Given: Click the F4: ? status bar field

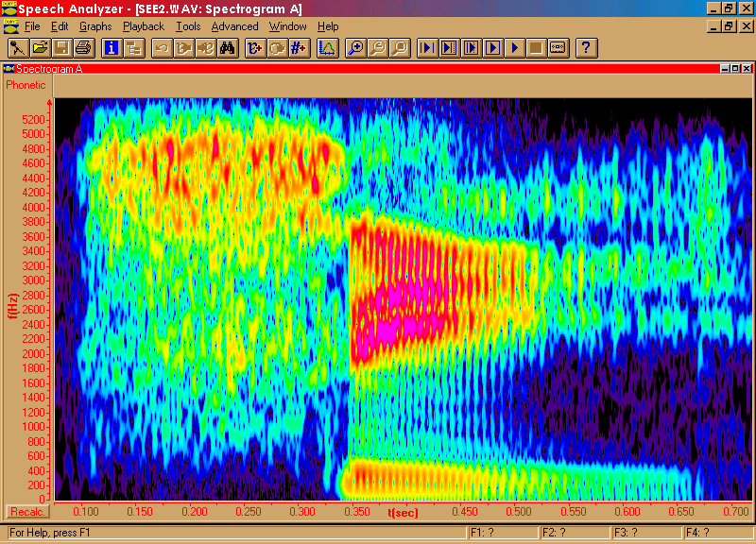Looking at the screenshot, I should [718, 533].
